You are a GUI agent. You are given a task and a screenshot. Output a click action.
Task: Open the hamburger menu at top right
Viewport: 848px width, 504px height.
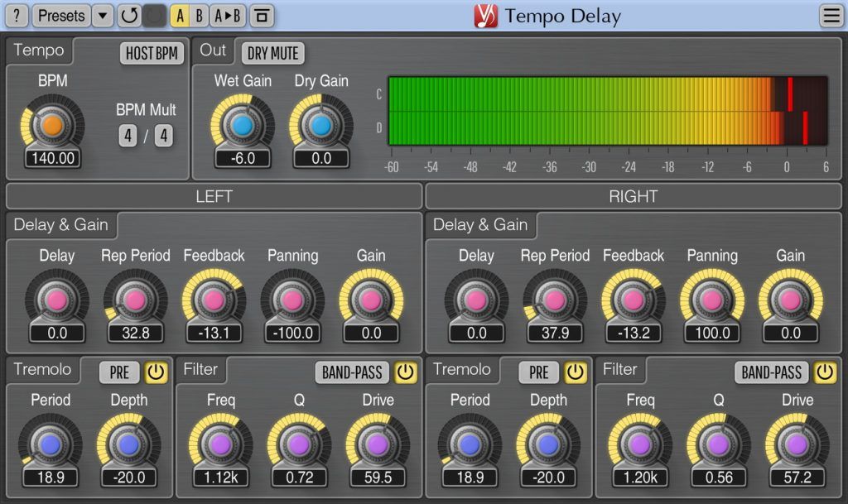click(832, 16)
